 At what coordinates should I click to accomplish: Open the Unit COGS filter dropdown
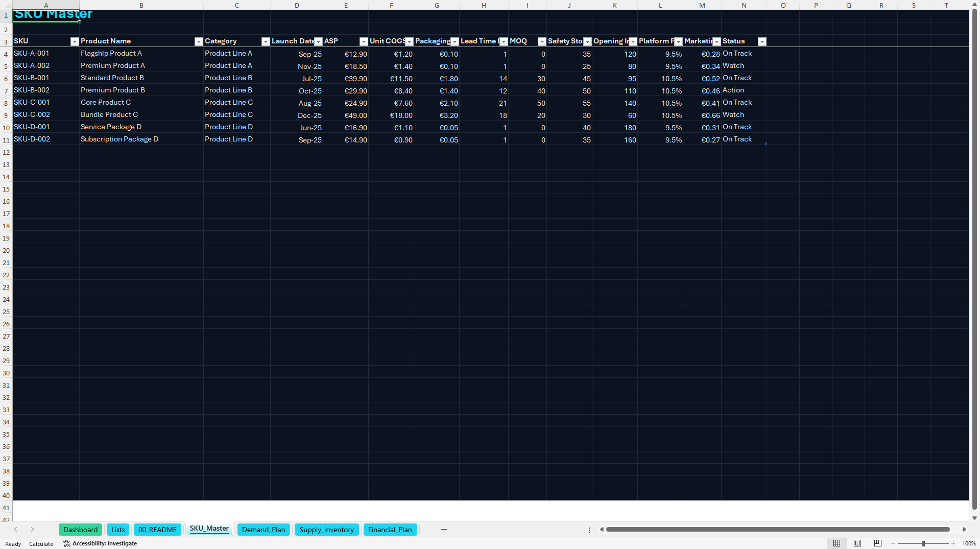point(409,41)
